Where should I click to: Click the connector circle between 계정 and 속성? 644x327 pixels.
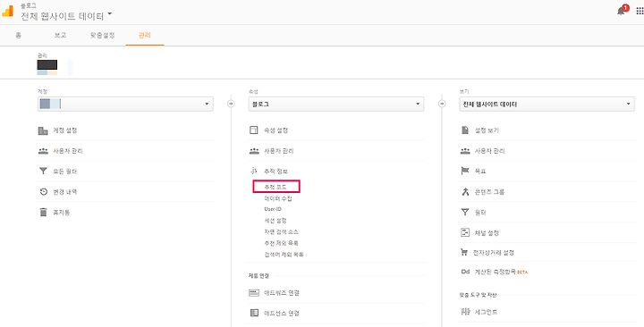[x=231, y=104]
